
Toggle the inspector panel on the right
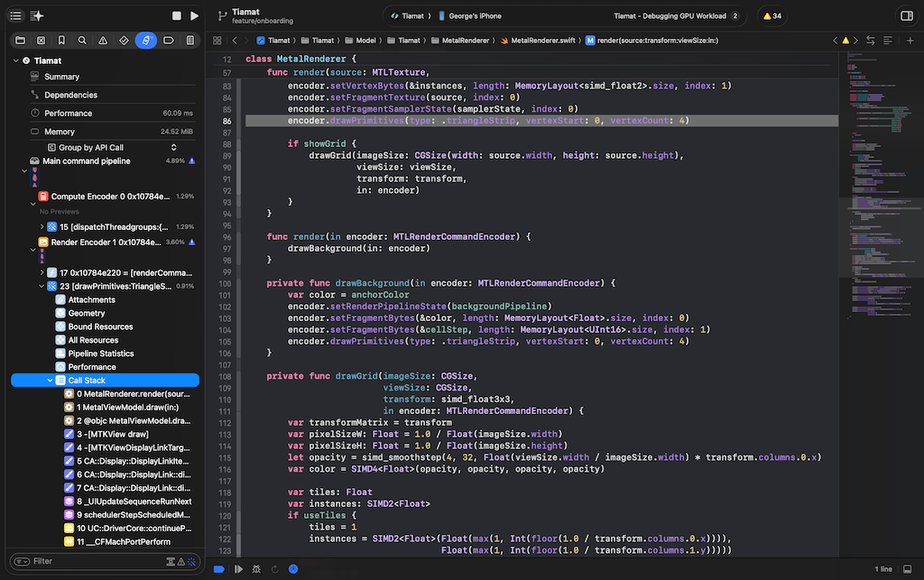click(906, 16)
